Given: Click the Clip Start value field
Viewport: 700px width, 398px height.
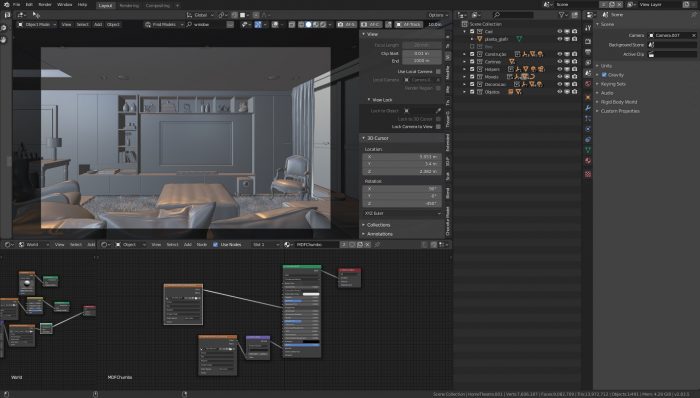Looking at the screenshot, I should click(x=421, y=53).
